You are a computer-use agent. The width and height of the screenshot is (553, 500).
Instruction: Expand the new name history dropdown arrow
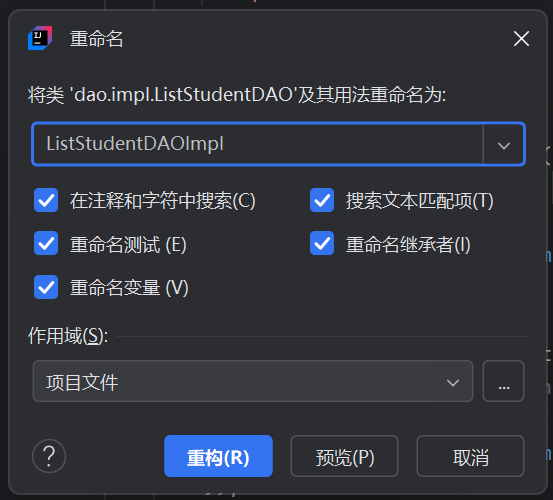tap(504, 145)
